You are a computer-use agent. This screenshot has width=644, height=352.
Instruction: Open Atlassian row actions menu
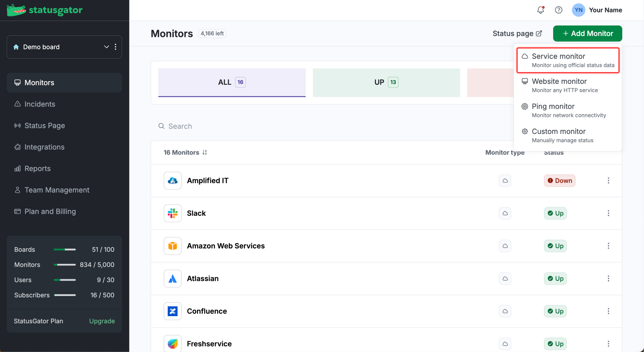coord(608,279)
